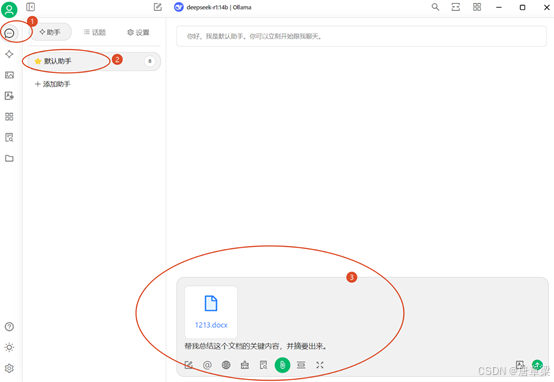554x382 pixels.
Task: Maximize the Cherry Studio window
Action: pyautogui.click(x=523, y=7)
